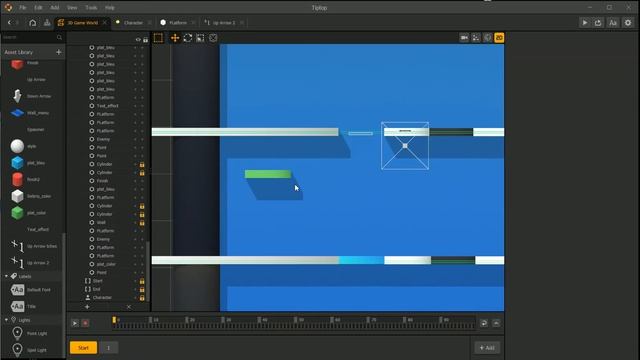Open the settings gear in top bar
This screenshot has width=640, height=360.
tap(628, 23)
